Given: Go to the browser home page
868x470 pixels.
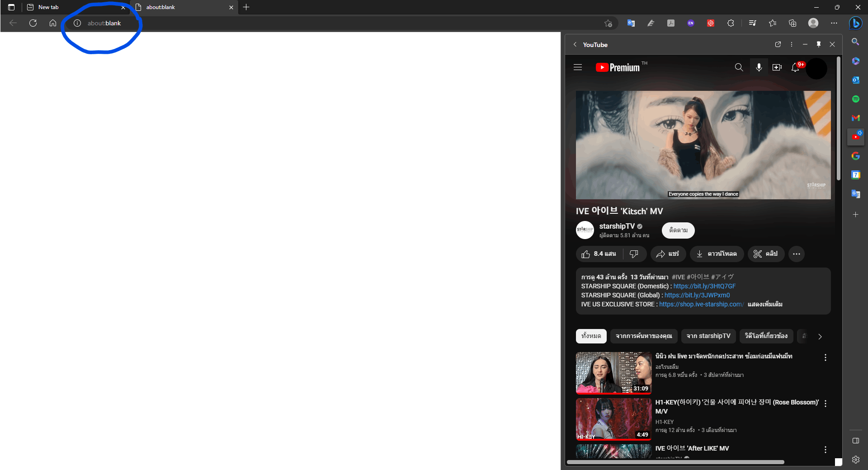Looking at the screenshot, I should 53,23.
